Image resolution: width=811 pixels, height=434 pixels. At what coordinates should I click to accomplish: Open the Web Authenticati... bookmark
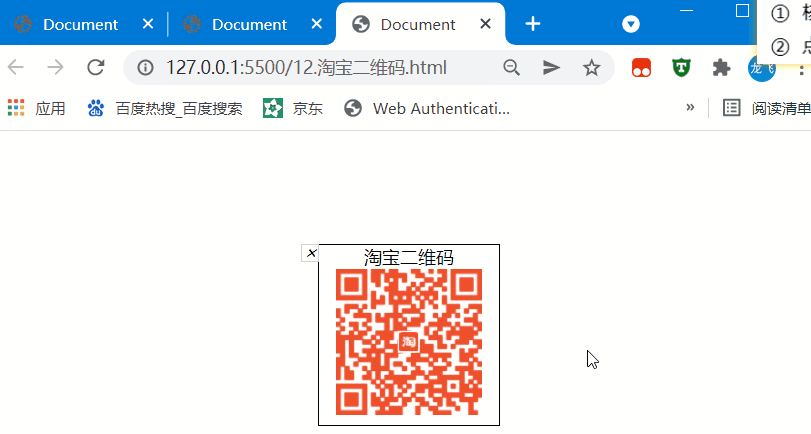pos(427,109)
